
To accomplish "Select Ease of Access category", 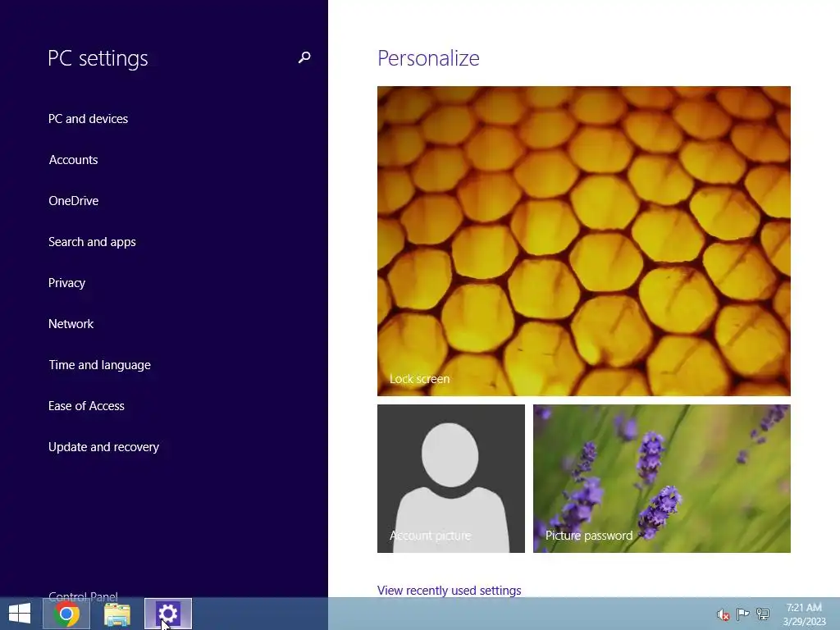I will coord(86,406).
